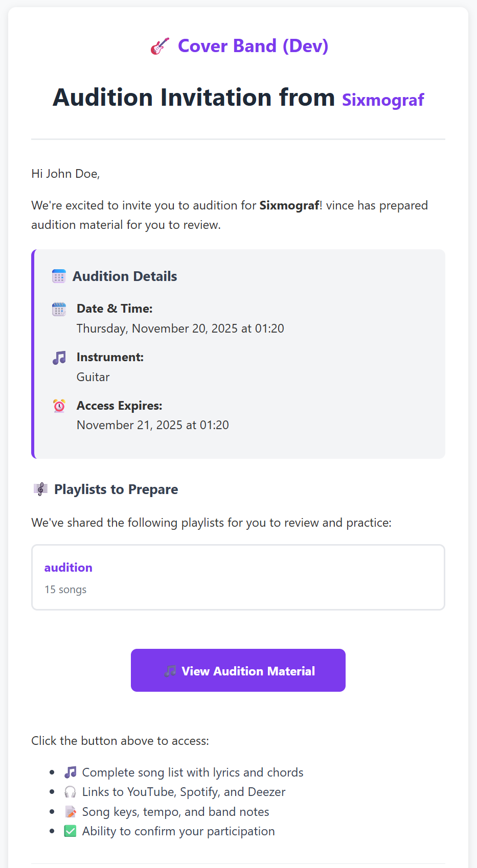Click the greeting line Hi John Doe
Viewport: 477px width, 868px height.
[x=65, y=174]
